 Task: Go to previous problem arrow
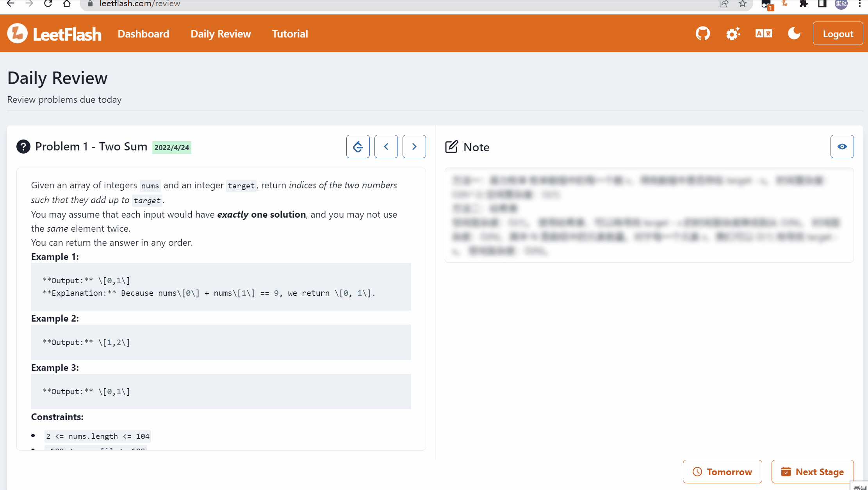click(x=386, y=147)
